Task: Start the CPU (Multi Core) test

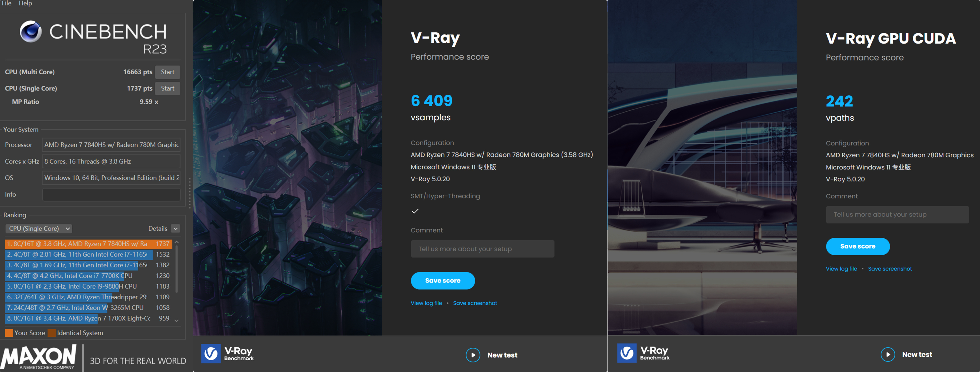Action: 167,72
